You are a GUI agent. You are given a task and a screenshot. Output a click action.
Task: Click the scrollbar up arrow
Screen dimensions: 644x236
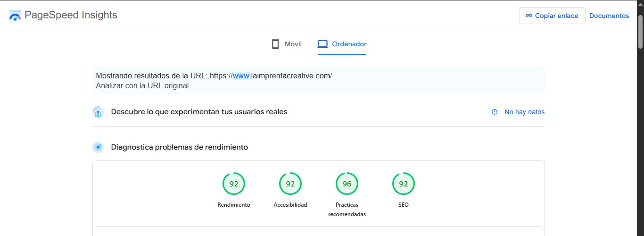point(640,4)
